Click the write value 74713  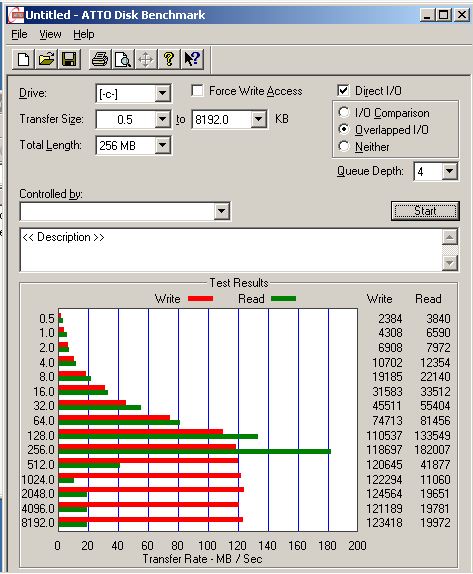(x=387, y=421)
